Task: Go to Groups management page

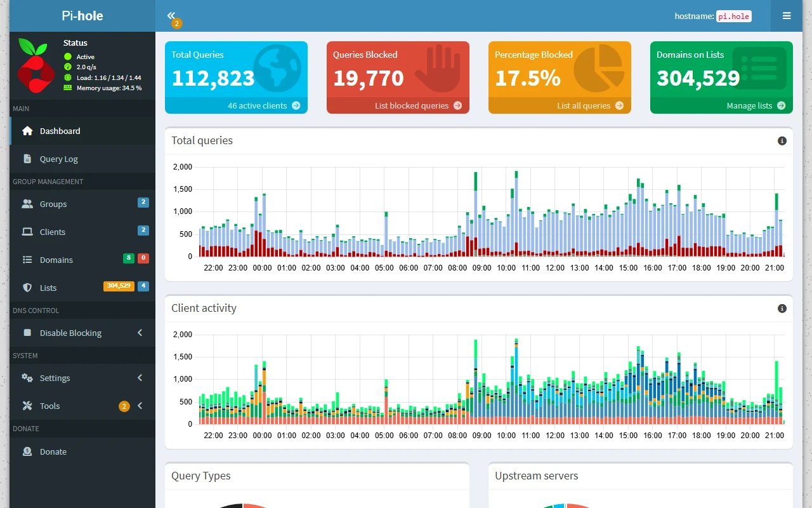Action: click(82, 204)
